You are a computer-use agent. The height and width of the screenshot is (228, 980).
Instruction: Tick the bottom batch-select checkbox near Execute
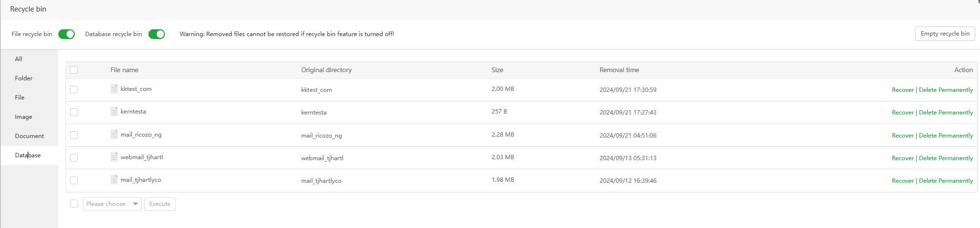(74, 203)
